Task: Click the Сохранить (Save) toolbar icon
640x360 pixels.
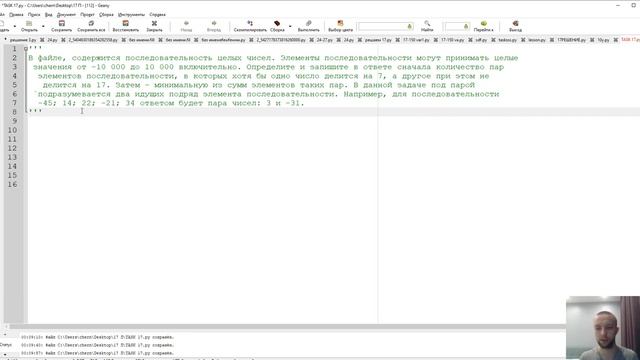Action: coord(62,24)
